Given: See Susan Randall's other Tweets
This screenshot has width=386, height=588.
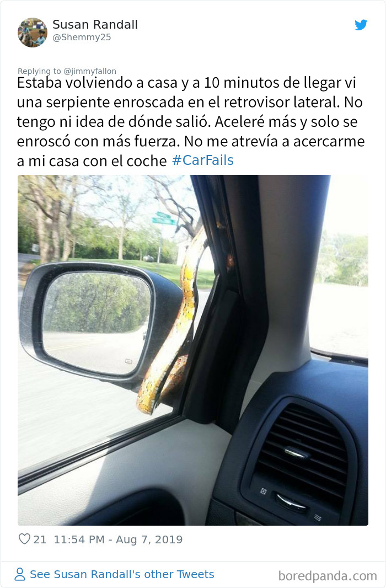Looking at the screenshot, I should [x=122, y=574].
